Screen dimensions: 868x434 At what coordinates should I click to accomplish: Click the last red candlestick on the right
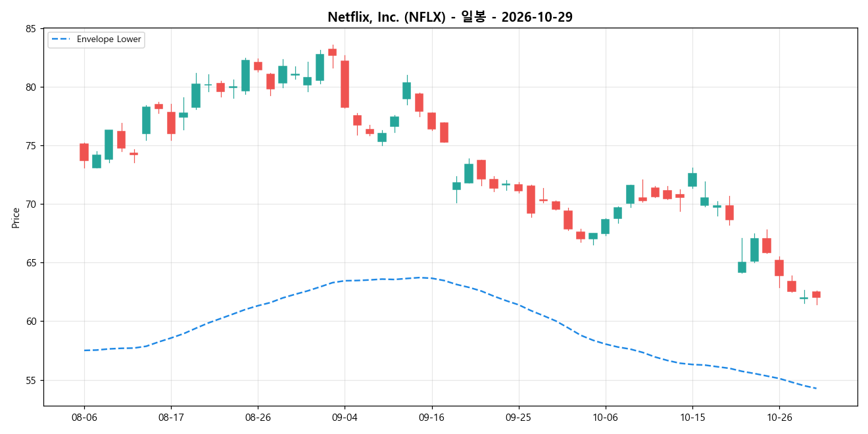816,295
